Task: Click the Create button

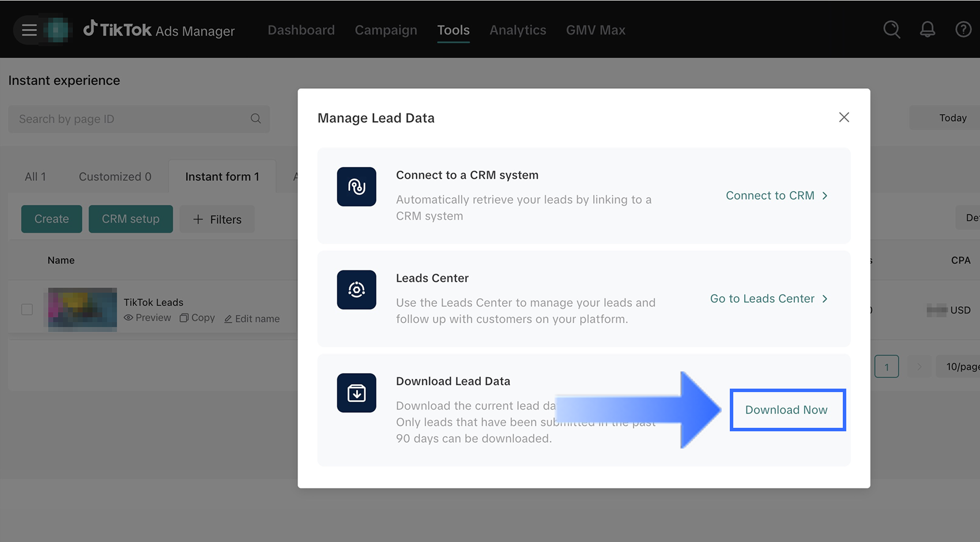Action: click(x=52, y=219)
